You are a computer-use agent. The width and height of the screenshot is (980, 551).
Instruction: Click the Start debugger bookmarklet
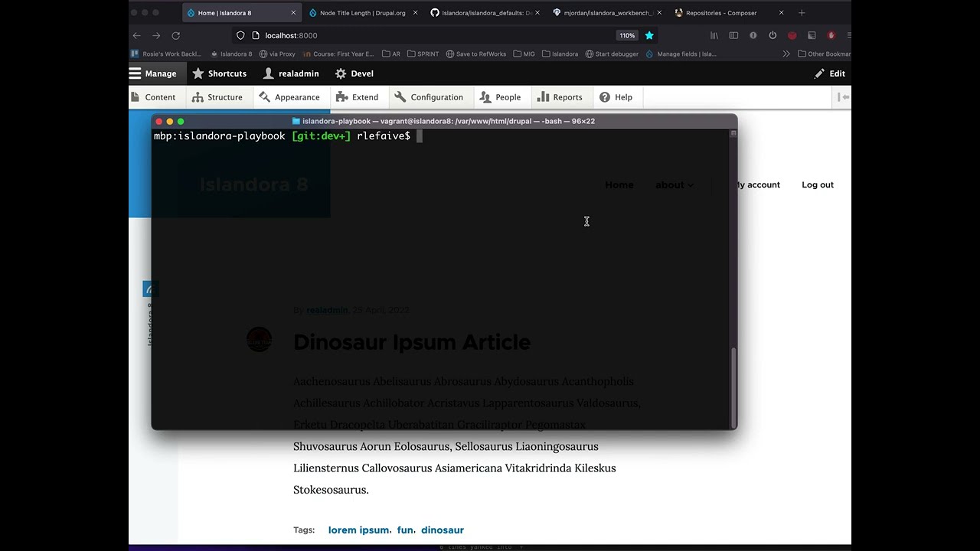(612, 54)
